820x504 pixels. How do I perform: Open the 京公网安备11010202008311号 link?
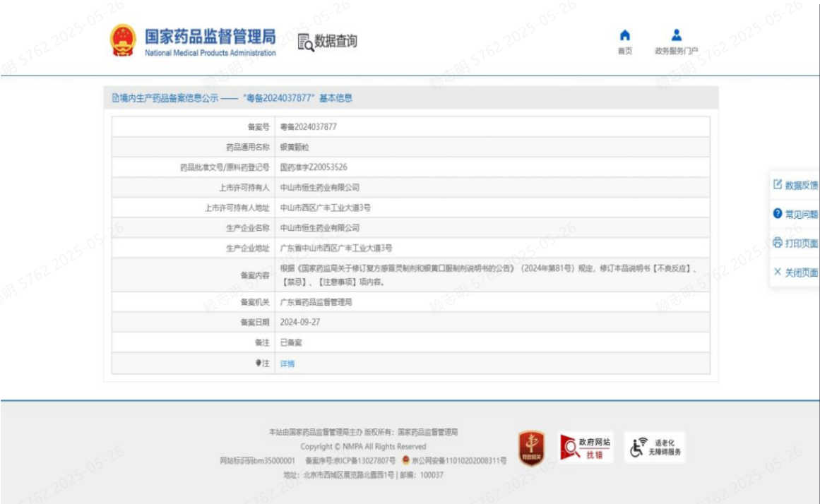point(458,461)
